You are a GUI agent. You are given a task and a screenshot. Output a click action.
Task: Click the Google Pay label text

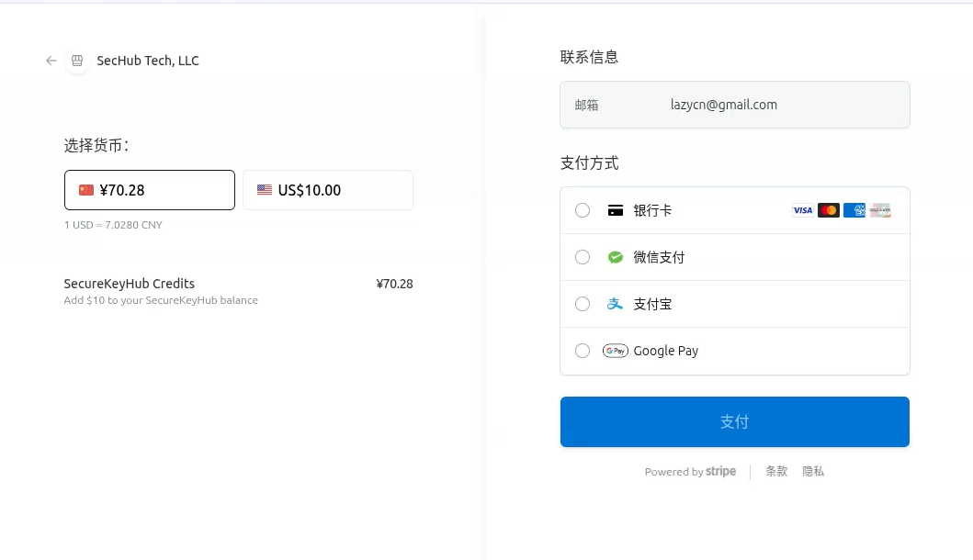coord(666,351)
